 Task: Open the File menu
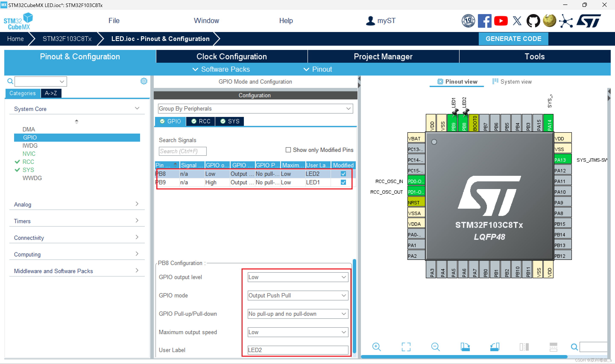[114, 21]
